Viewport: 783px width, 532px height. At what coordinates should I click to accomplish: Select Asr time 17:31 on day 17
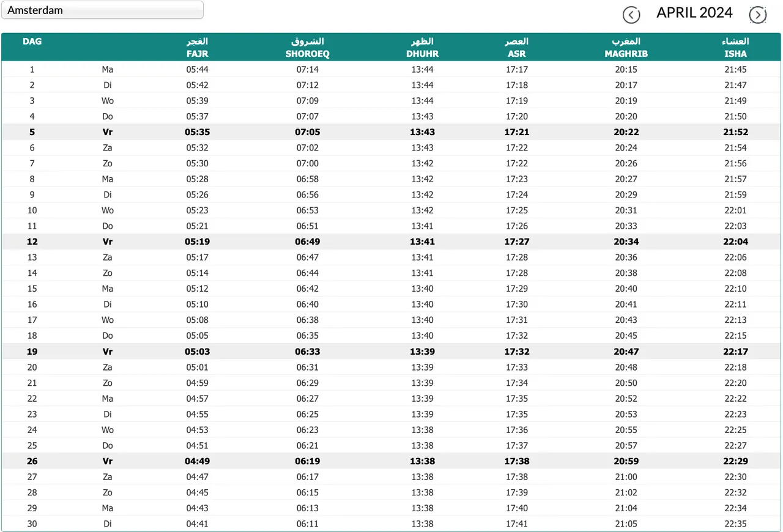coord(517,320)
